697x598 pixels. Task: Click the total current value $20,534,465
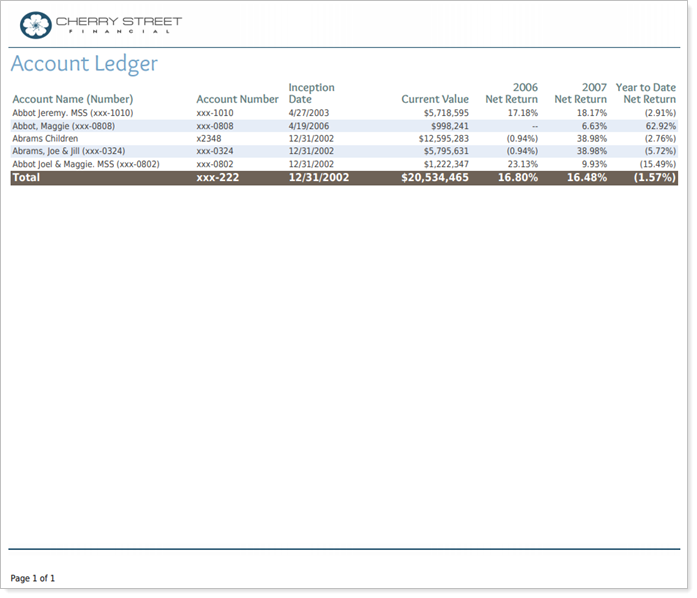click(434, 177)
